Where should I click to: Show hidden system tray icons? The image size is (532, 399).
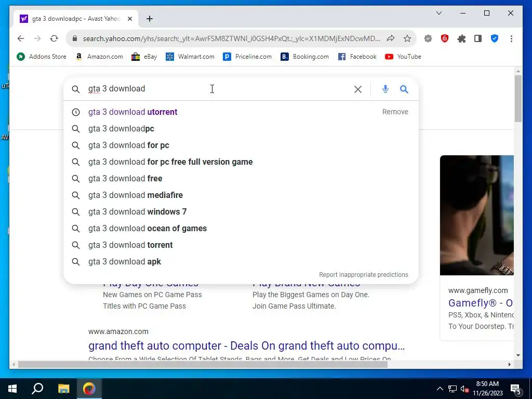440,389
